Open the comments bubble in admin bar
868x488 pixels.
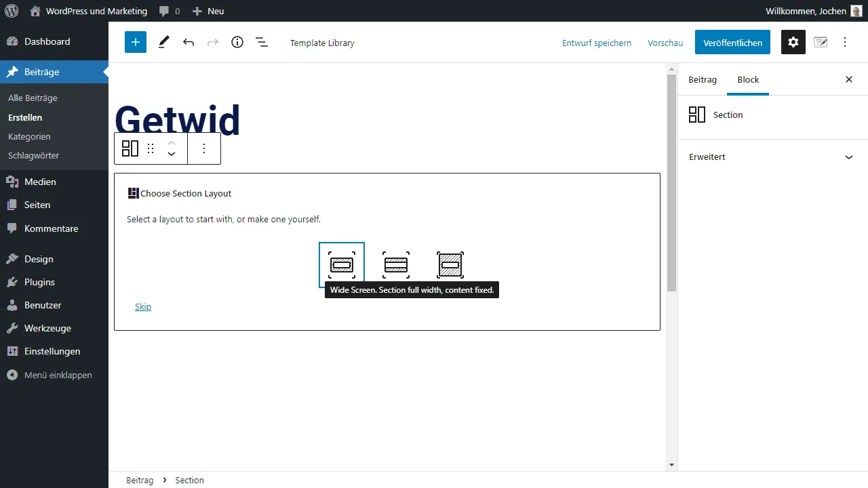click(170, 11)
